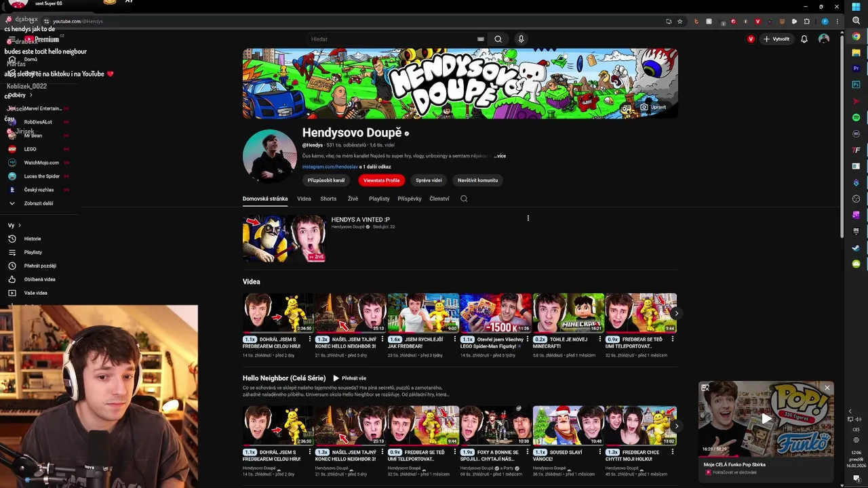The image size is (868, 488).
Task: Open the WatchMojo.com subscription
Action: pos(41,163)
